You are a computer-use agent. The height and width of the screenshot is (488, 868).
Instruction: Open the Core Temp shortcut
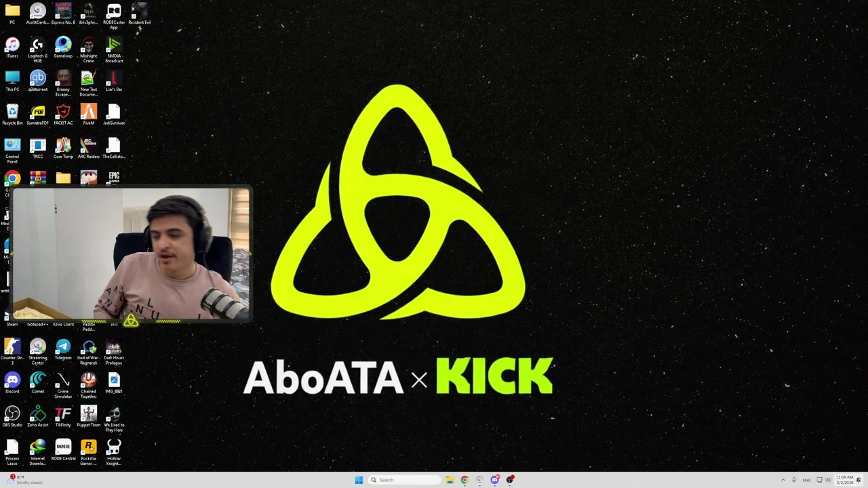click(63, 148)
